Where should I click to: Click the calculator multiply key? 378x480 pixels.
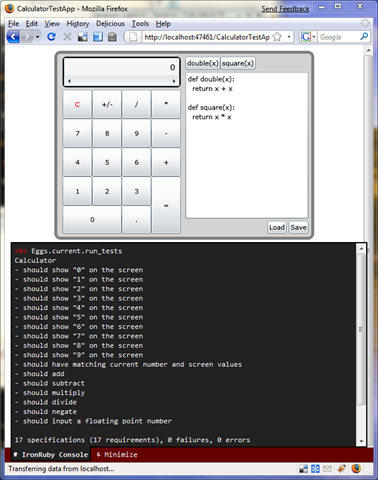[166, 104]
